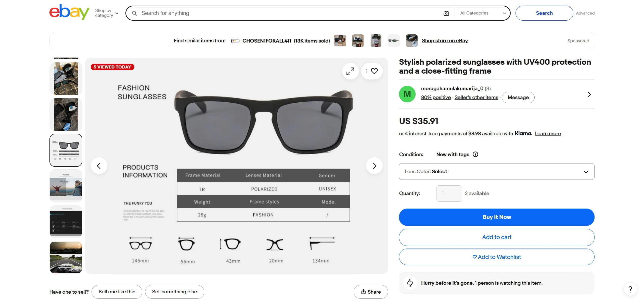Click the lightning bolt urgency icon
Screen dimensions: 644x301
410,283
